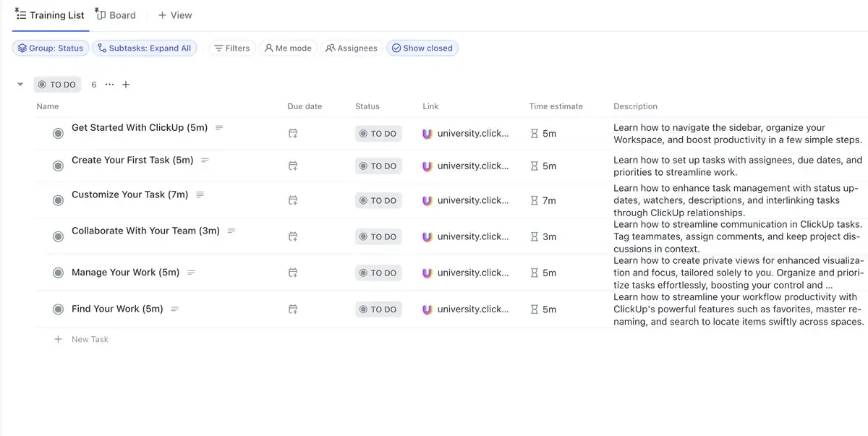This screenshot has width=868, height=436.
Task: Change status of Customize Your Task
Action: tap(378, 200)
